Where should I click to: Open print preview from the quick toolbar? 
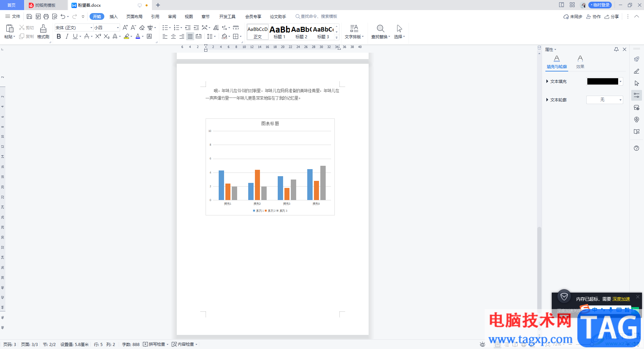(x=54, y=16)
